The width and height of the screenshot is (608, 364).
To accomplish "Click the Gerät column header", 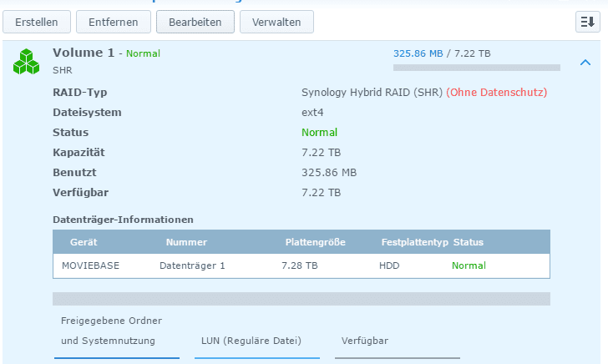I will click(84, 242).
